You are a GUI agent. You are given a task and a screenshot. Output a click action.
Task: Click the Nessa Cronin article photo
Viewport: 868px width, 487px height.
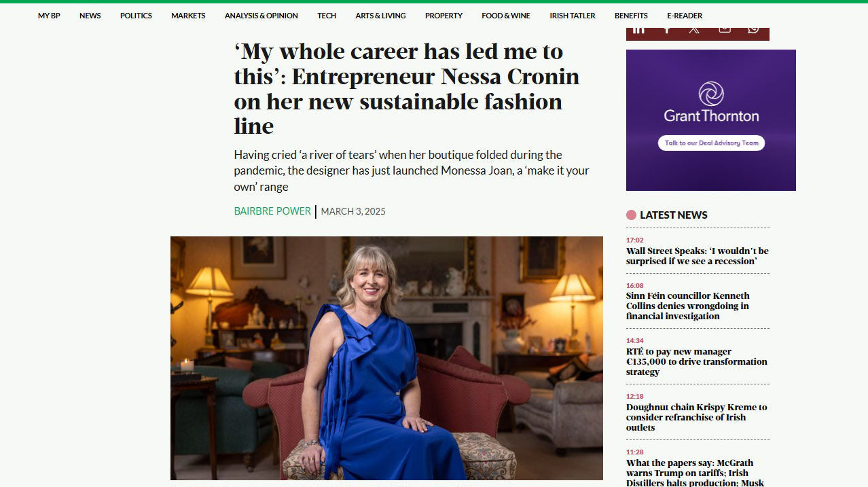pyautogui.click(x=386, y=358)
